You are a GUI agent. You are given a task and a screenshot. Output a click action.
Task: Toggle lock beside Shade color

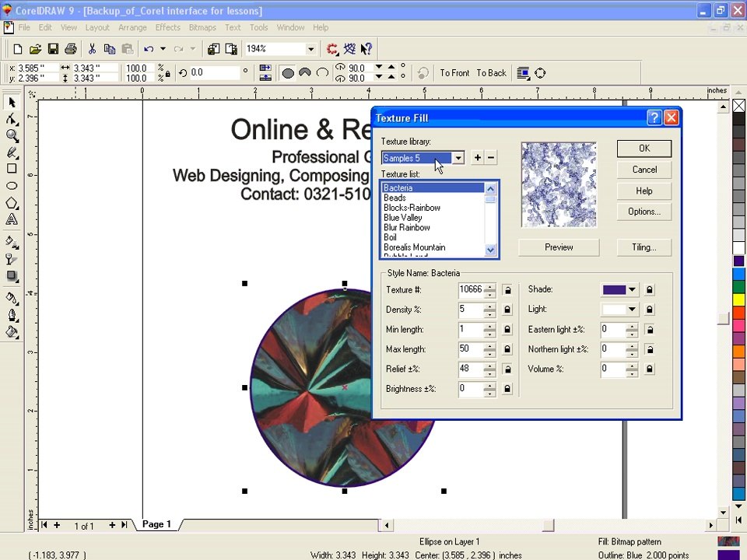[649, 289]
